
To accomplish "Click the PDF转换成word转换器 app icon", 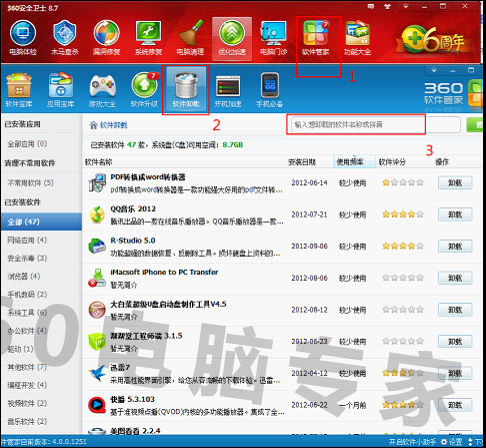I will (x=97, y=183).
